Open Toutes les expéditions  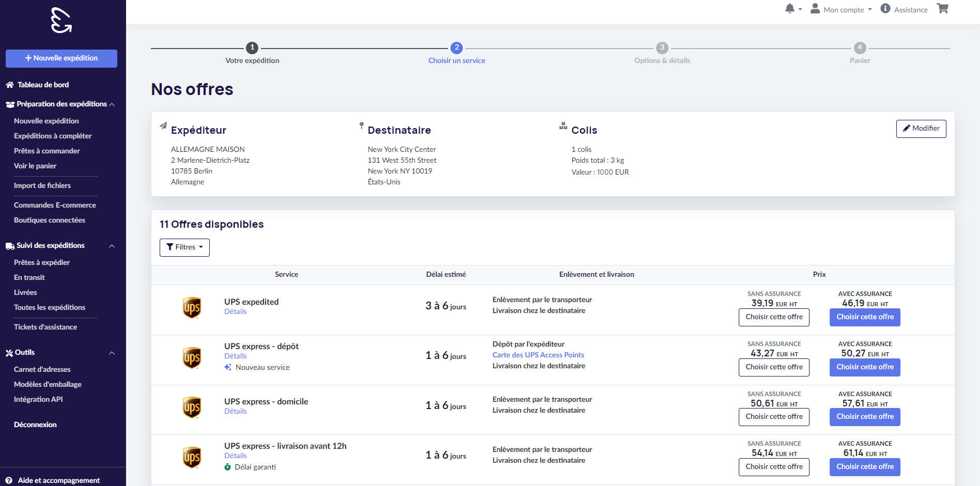click(50, 307)
